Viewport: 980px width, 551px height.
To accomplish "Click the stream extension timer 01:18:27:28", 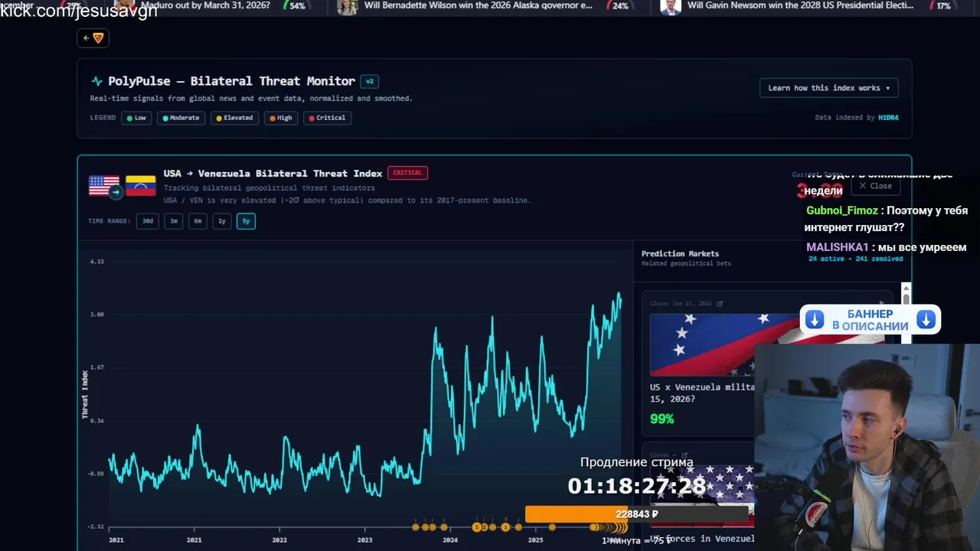I will click(x=637, y=486).
